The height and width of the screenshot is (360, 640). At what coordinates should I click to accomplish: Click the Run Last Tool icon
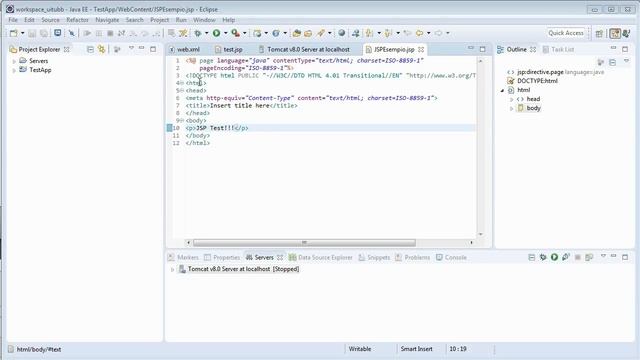[x=236, y=33]
